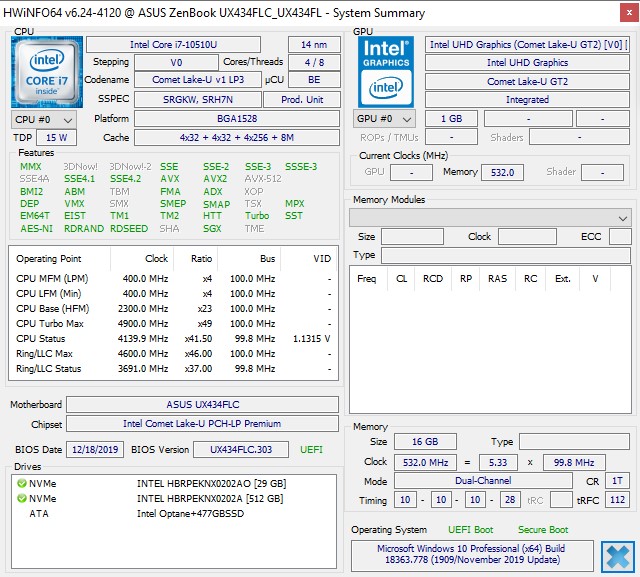Click the Comet Lake-U GT2 GPU codename field
The height and width of the screenshot is (577, 640).
[x=527, y=82]
